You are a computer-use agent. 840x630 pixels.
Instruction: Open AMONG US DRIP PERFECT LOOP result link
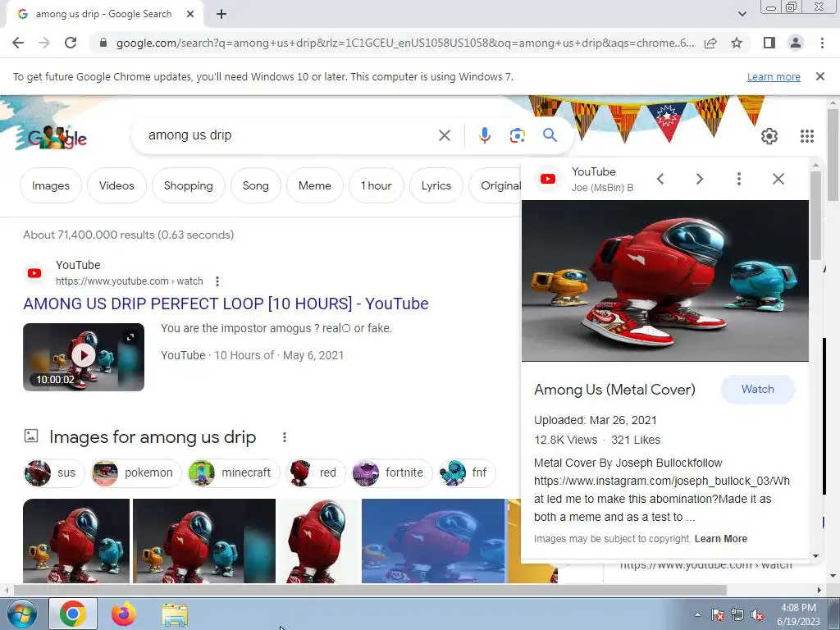pyautogui.click(x=226, y=304)
